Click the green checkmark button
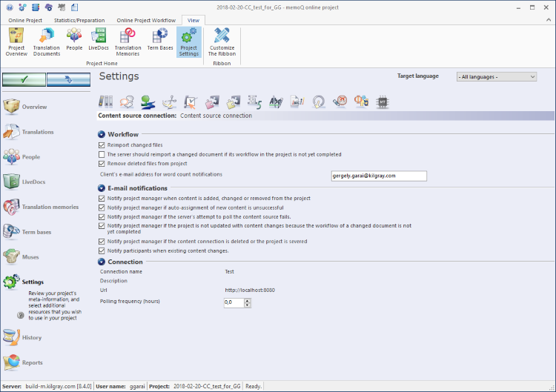Screen dimensions: 556x392 [24, 79]
